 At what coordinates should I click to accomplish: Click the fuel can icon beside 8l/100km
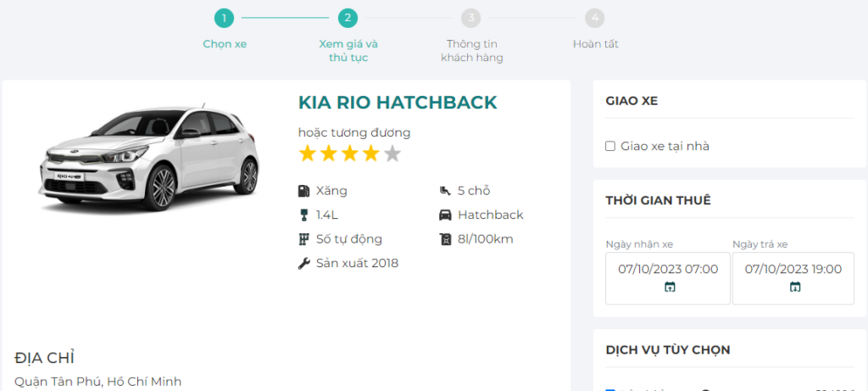tap(445, 239)
